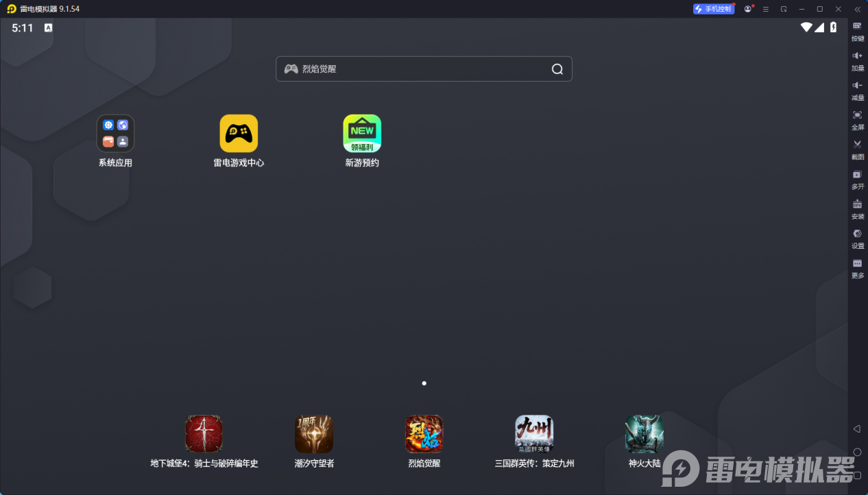
Task: Toggle 全屏 fullscreen in sidebar
Action: [x=857, y=119]
